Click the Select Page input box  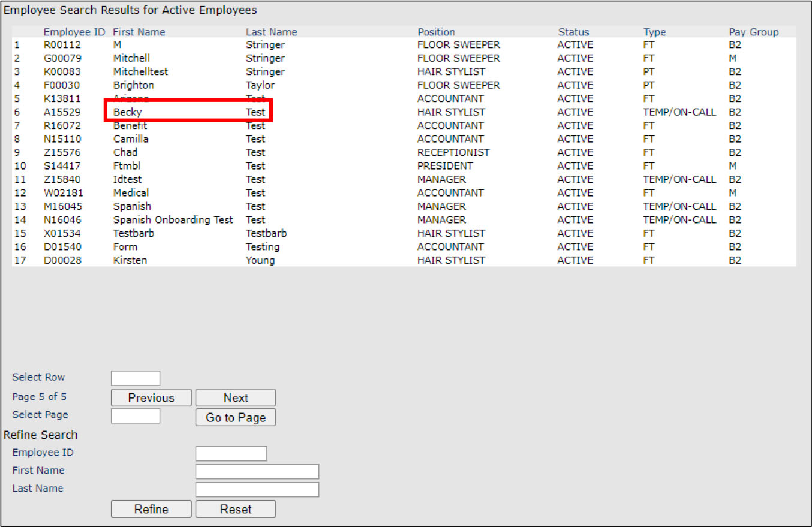click(x=136, y=416)
